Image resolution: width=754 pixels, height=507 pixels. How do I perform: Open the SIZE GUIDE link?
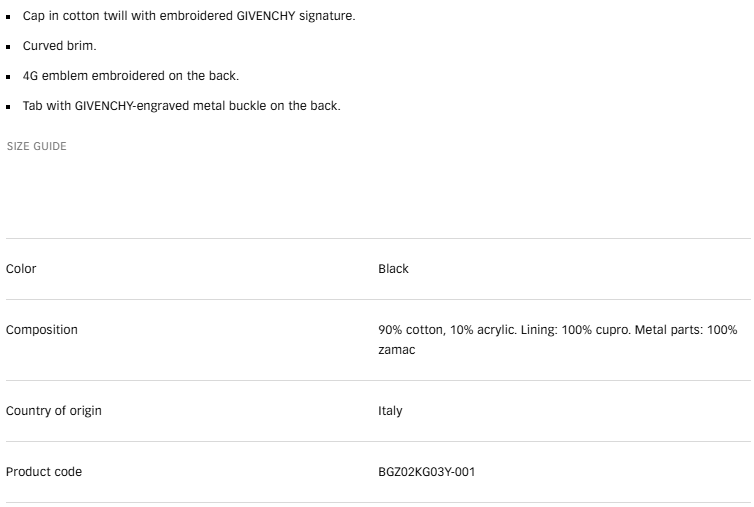pos(37,146)
